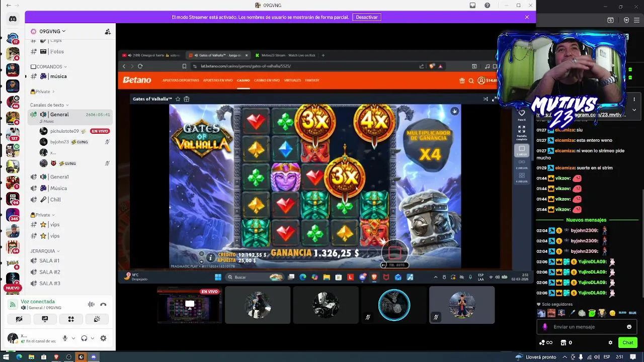644x362 pixels.
Task: Open EN VIVO stream thumbnail tile
Action: [190, 305]
